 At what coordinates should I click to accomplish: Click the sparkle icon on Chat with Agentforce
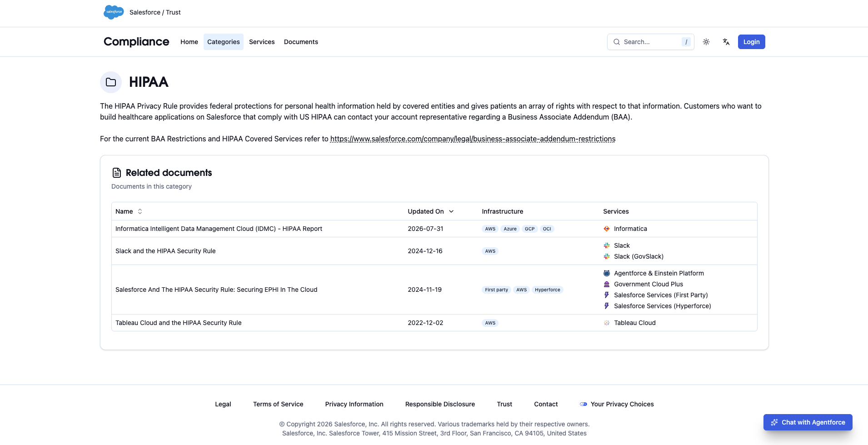pyautogui.click(x=774, y=422)
